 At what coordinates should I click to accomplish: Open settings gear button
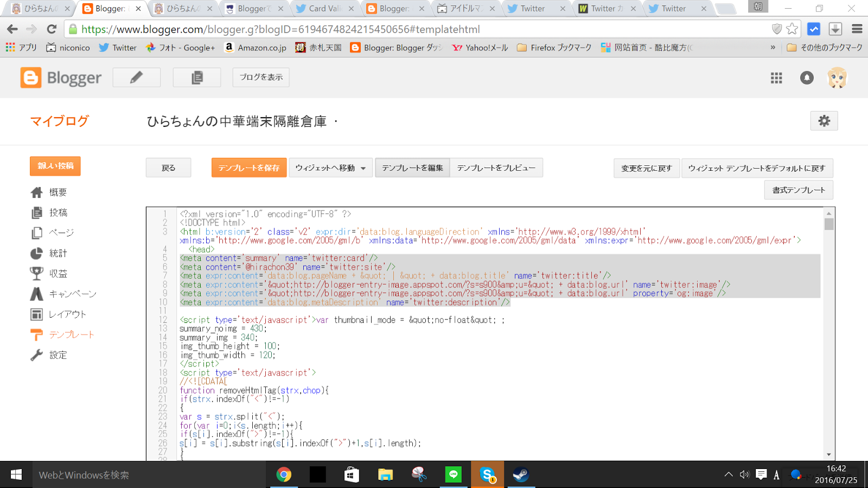[x=824, y=121]
